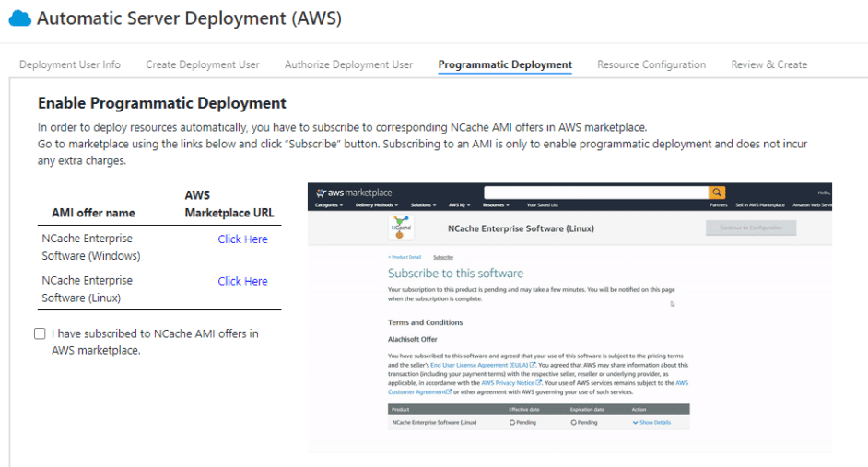Click the AWS marketplace screenshot thumbnail

pos(569,318)
